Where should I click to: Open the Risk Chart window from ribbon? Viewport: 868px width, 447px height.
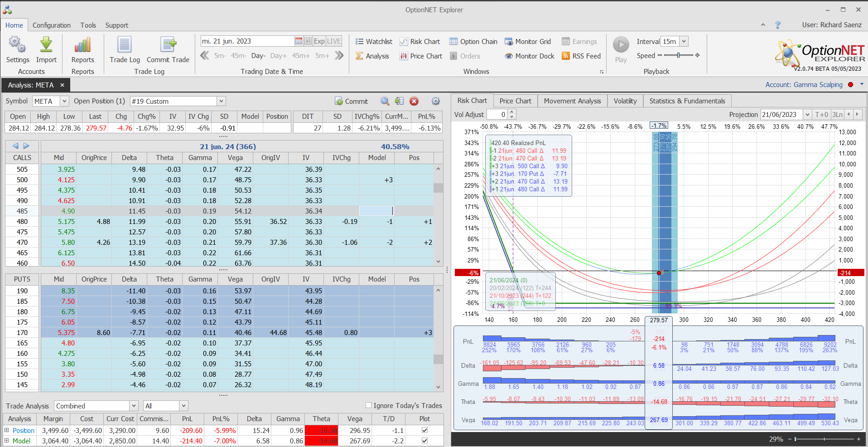(420, 42)
